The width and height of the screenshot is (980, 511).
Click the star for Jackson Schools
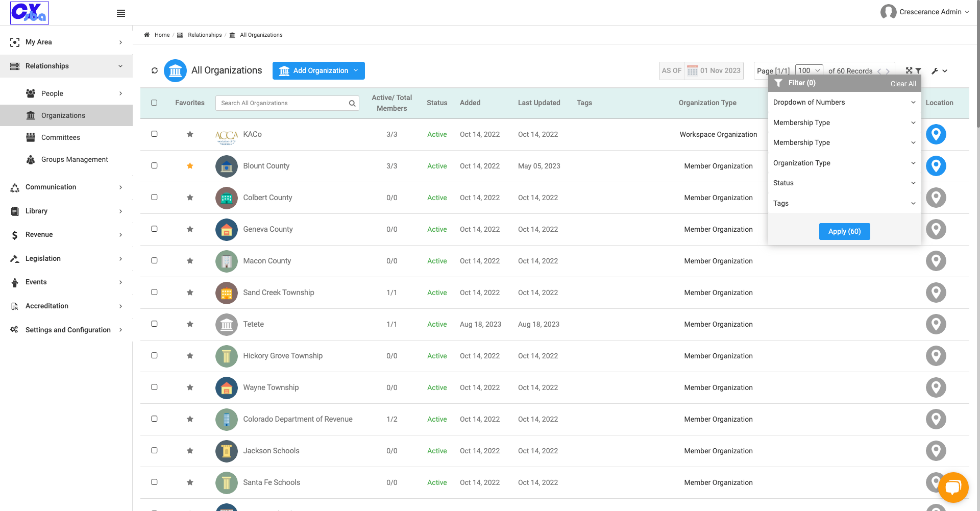click(x=190, y=451)
